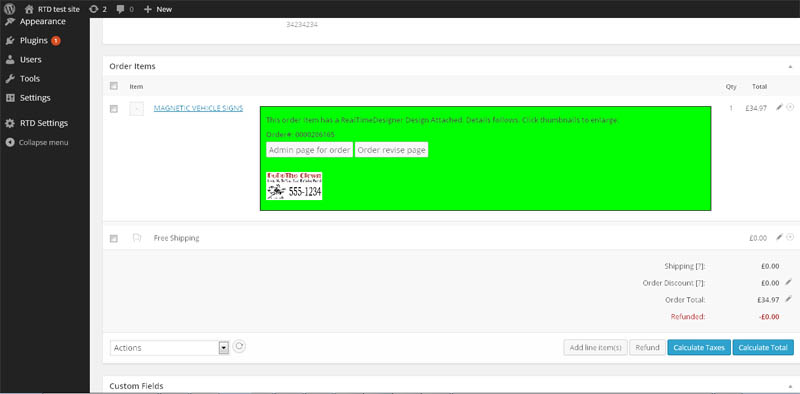
Task: Toggle the select-all items checkbox in header
Action: pyautogui.click(x=114, y=86)
